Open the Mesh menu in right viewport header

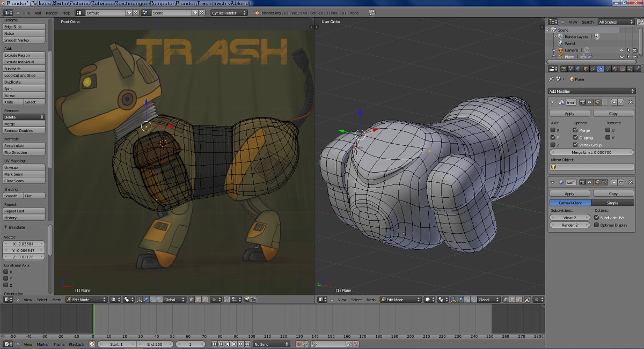[371, 300]
